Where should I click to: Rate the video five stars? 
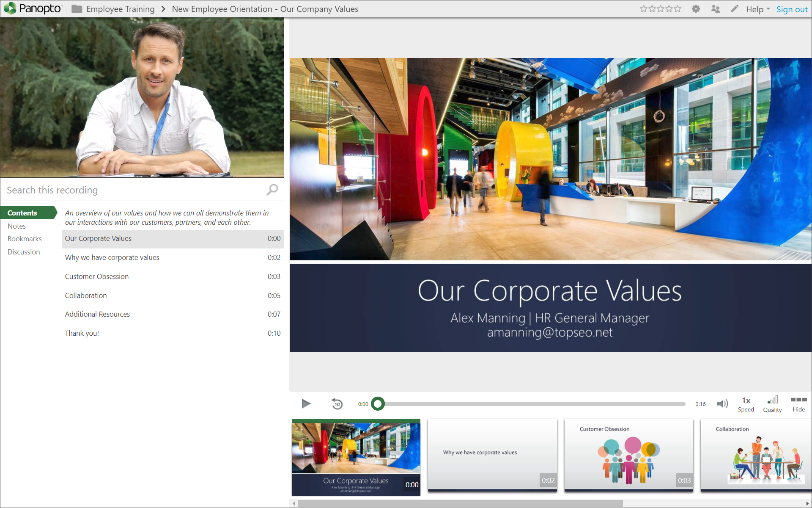pyautogui.click(x=678, y=9)
